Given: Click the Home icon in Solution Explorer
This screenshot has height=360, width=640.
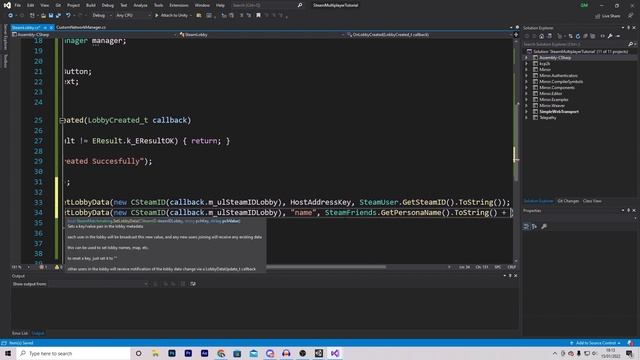Looking at the screenshot, I should point(541,36).
